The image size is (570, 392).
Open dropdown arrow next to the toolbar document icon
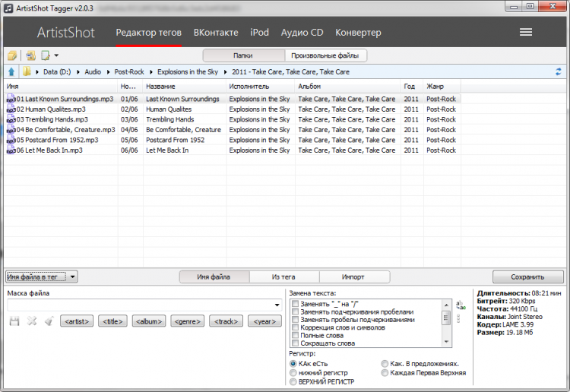pos(56,55)
